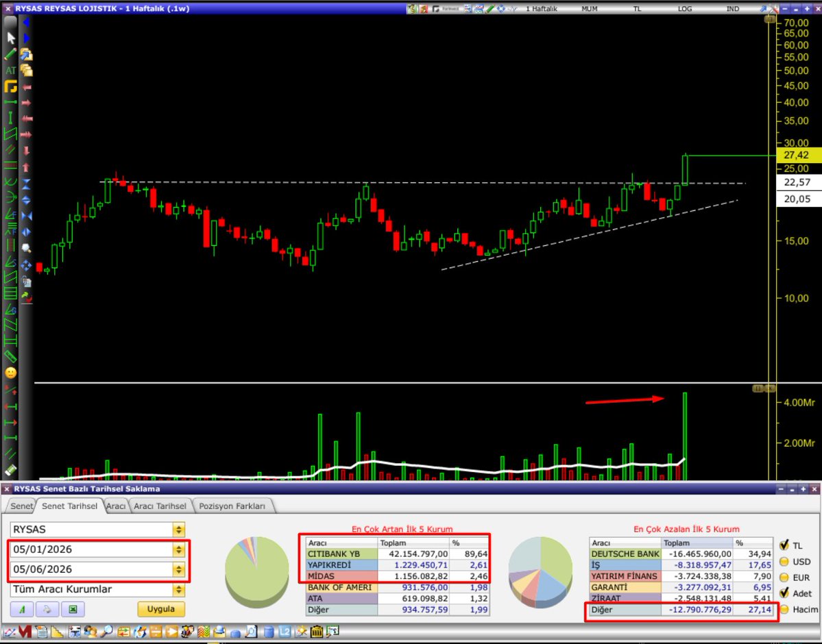Click the yellow smiley face icon
The height and width of the screenshot is (644, 822).
[10, 373]
